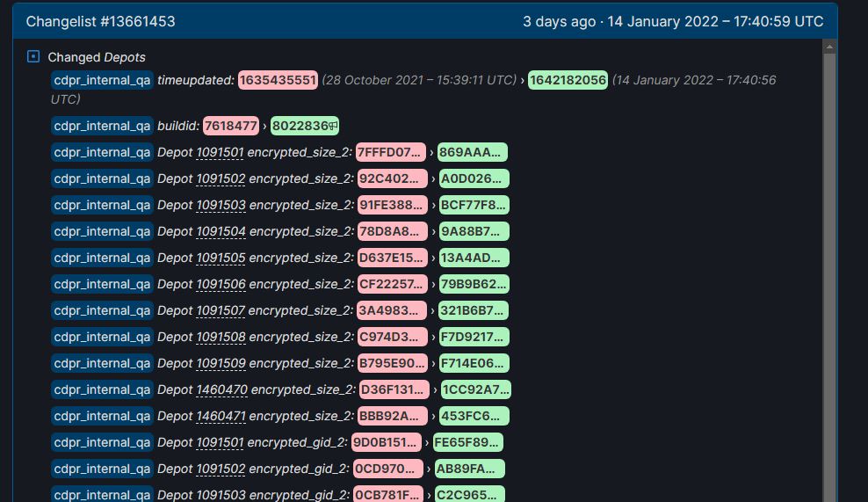Click old value 3A4983...

tap(392, 310)
